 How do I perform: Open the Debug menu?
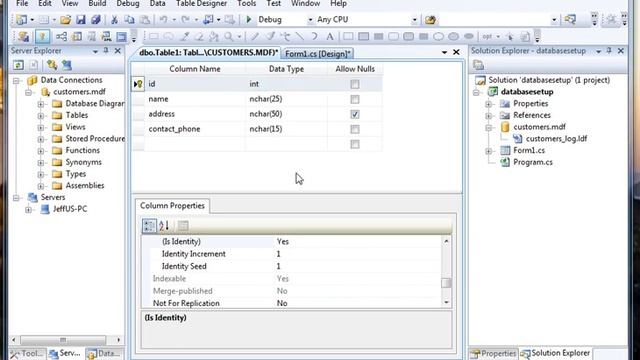tap(128, 4)
